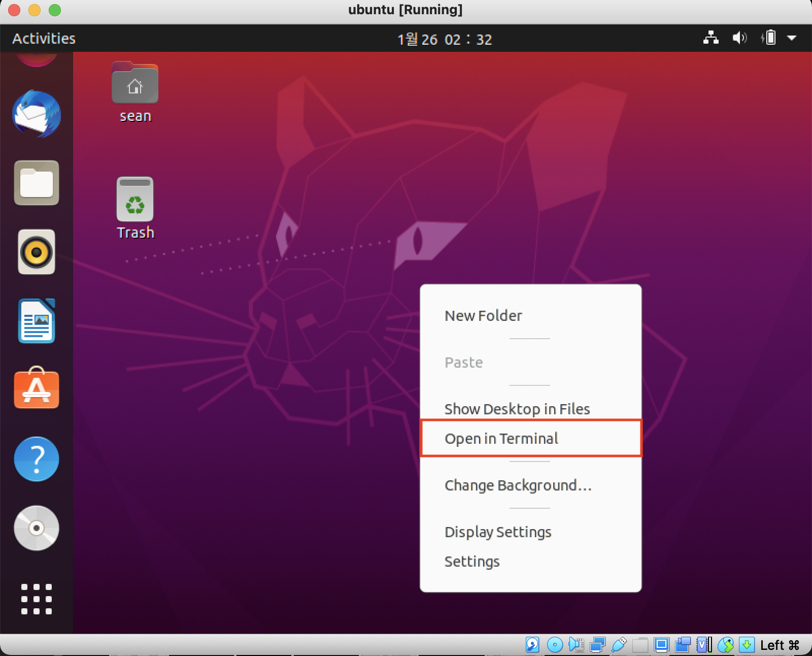Click the optical disc icon in the dock
The height and width of the screenshot is (656, 812).
37,528
